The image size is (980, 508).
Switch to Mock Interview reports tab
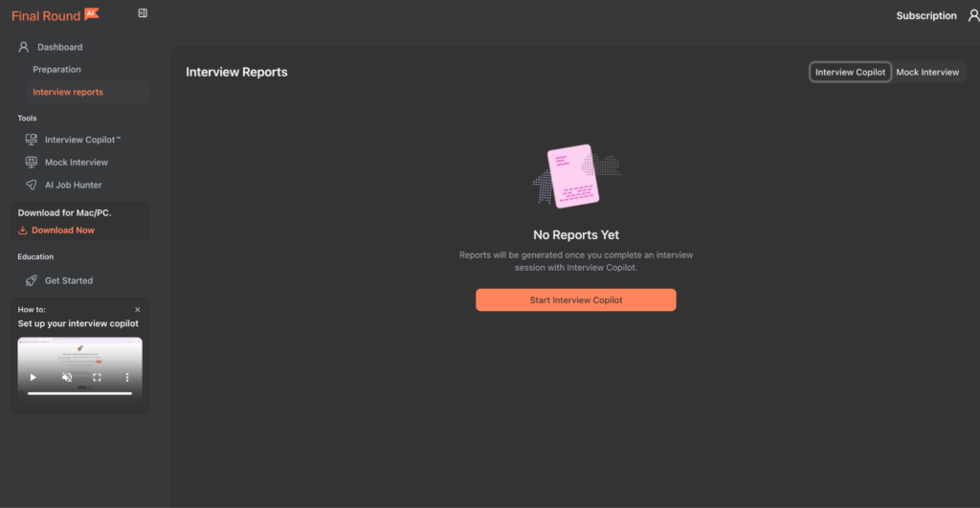pyautogui.click(x=927, y=72)
